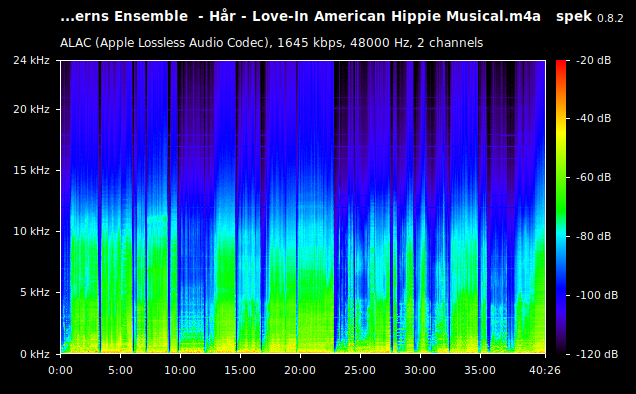Click the -20 dB legend label
The height and width of the screenshot is (394, 636).
coord(593,60)
